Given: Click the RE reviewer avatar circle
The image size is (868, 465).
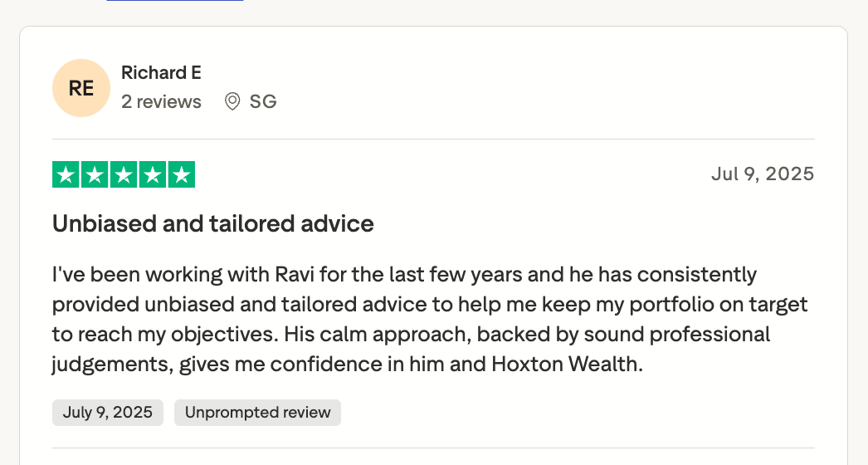Looking at the screenshot, I should click(x=80, y=88).
